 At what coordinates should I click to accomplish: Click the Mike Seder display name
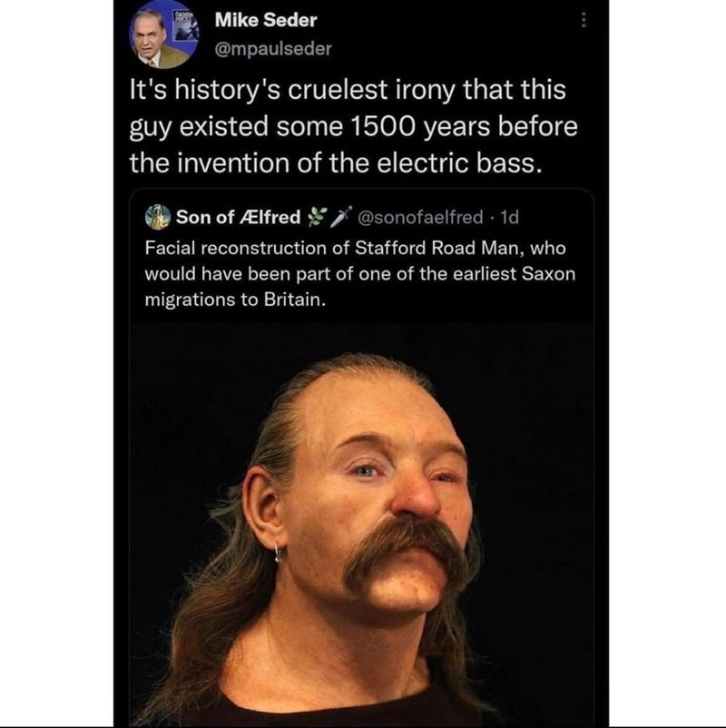click(266, 20)
